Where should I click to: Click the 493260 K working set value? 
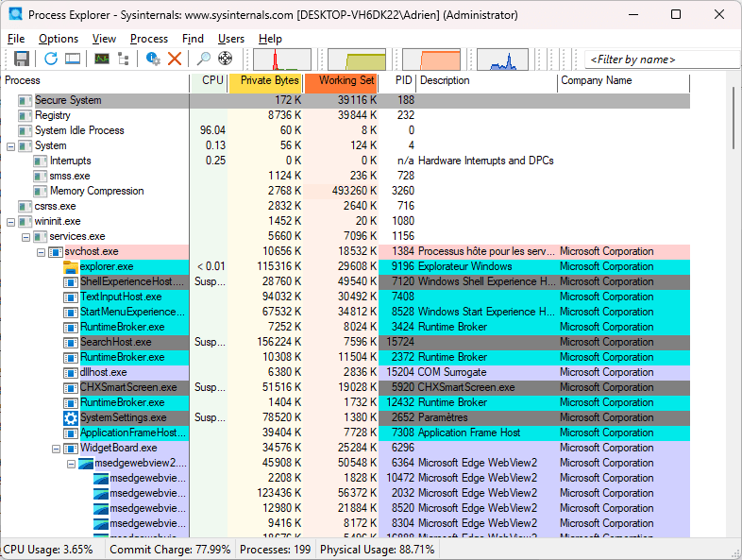[354, 191]
